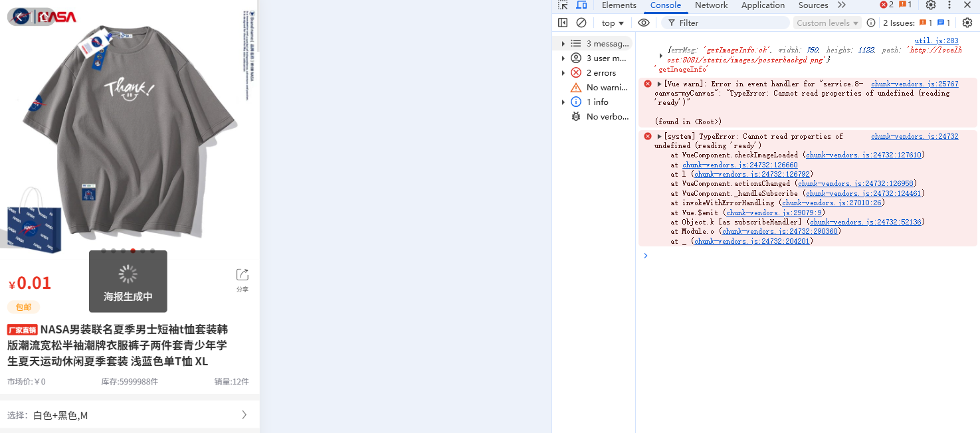
Task: Toggle the console sidebar panel icon
Action: point(563,23)
